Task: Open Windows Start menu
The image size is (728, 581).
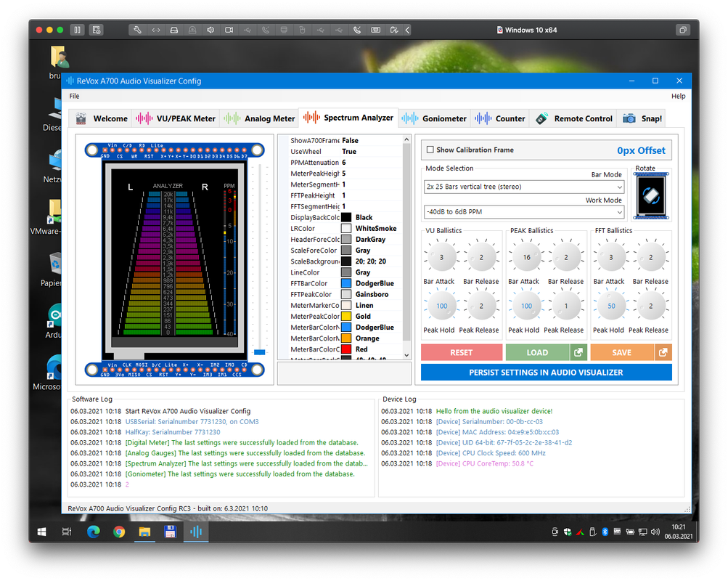Action: point(42,532)
